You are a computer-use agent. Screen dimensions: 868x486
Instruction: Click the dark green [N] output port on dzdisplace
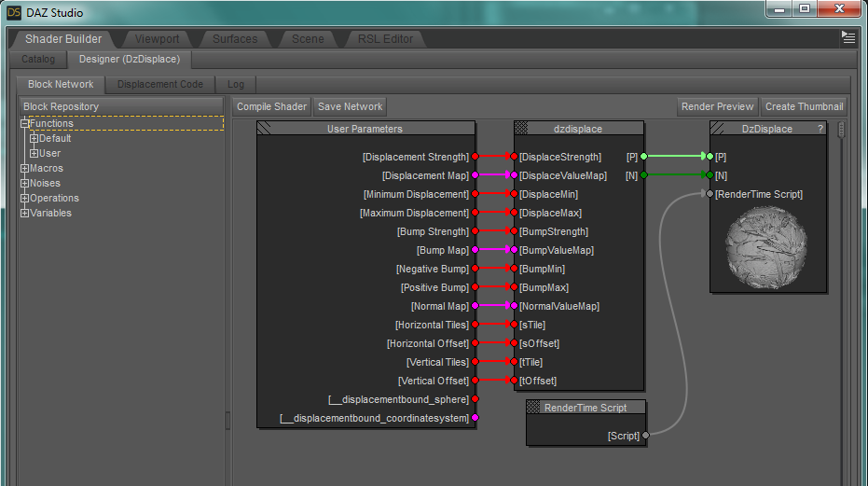click(x=644, y=175)
